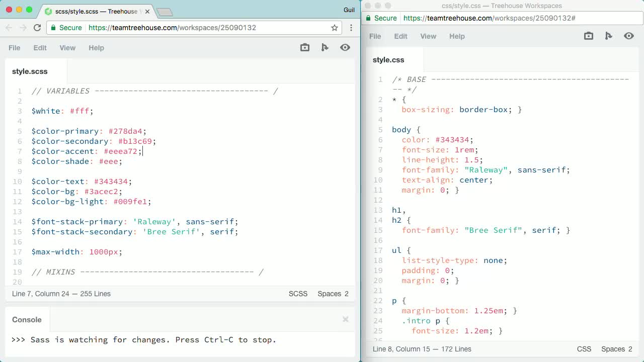This screenshot has width=644, height=362.
Task: Click the snapshot camera icon in left workspace
Action: click(x=305, y=47)
